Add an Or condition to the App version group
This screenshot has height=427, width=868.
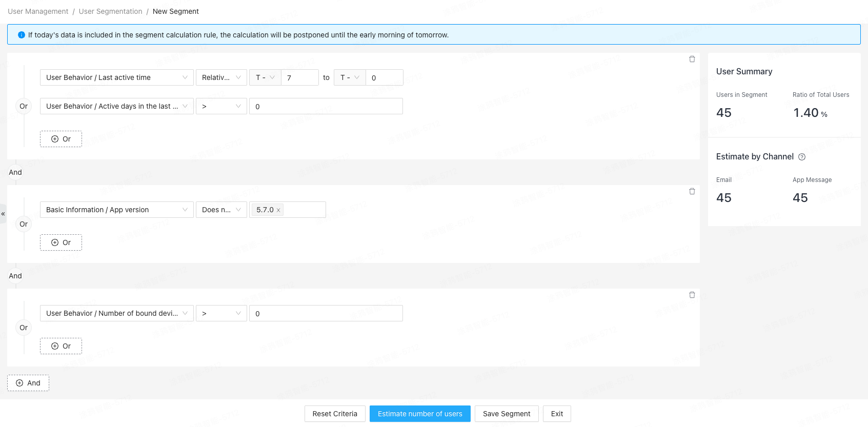(61, 242)
